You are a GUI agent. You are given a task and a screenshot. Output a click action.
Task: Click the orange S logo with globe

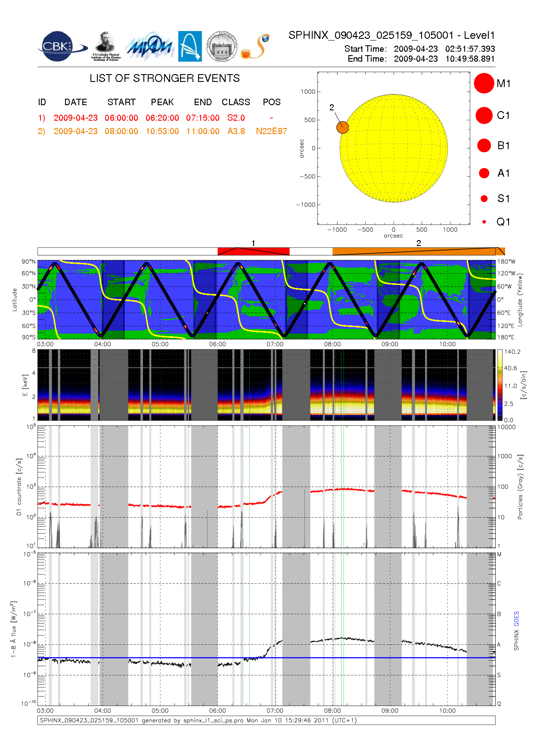(256, 47)
